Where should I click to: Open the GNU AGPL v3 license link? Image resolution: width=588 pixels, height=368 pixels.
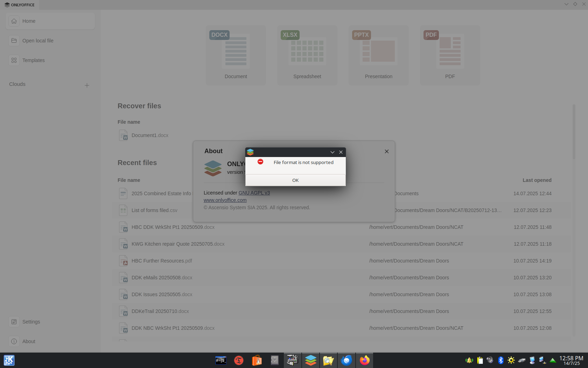click(254, 193)
